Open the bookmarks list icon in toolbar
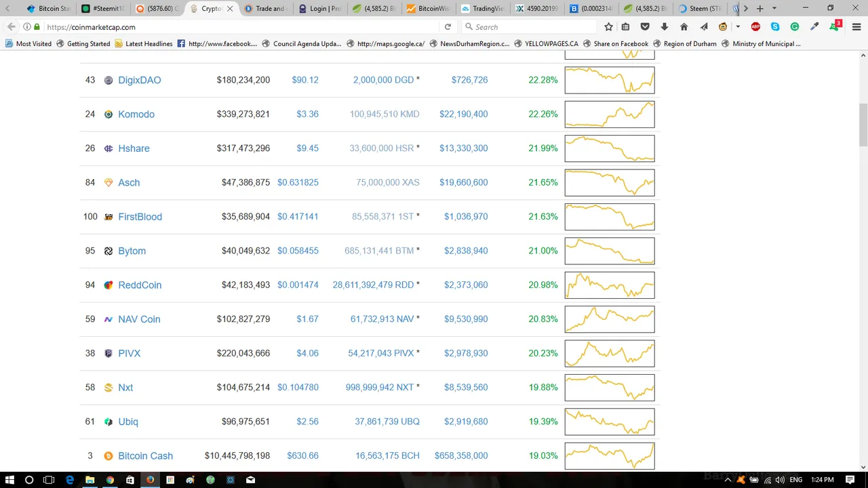Image resolution: width=868 pixels, height=488 pixels. click(625, 26)
